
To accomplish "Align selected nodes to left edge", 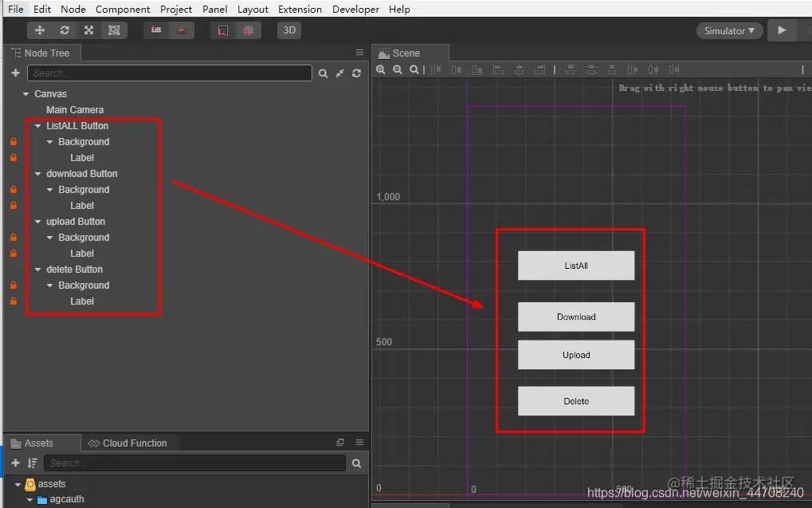I will click(498, 69).
